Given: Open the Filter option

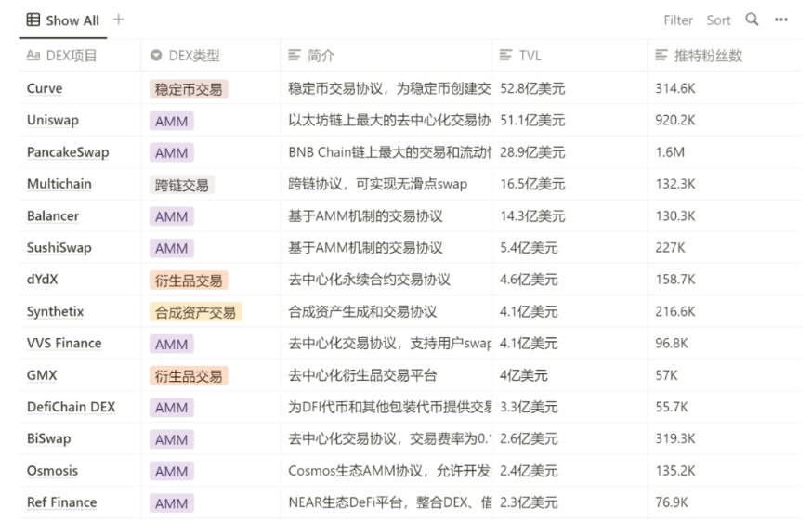Looking at the screenshot, I should point(678,20).
